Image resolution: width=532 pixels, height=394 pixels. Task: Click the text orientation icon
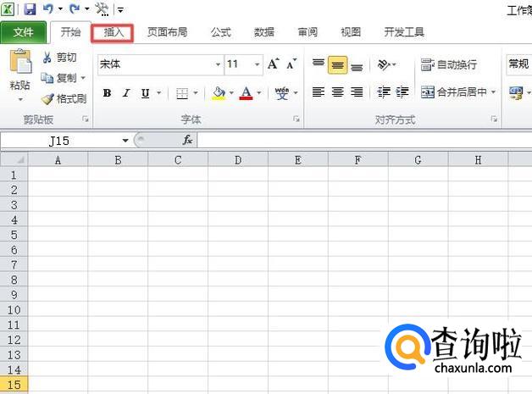click(x=384, y=64)
